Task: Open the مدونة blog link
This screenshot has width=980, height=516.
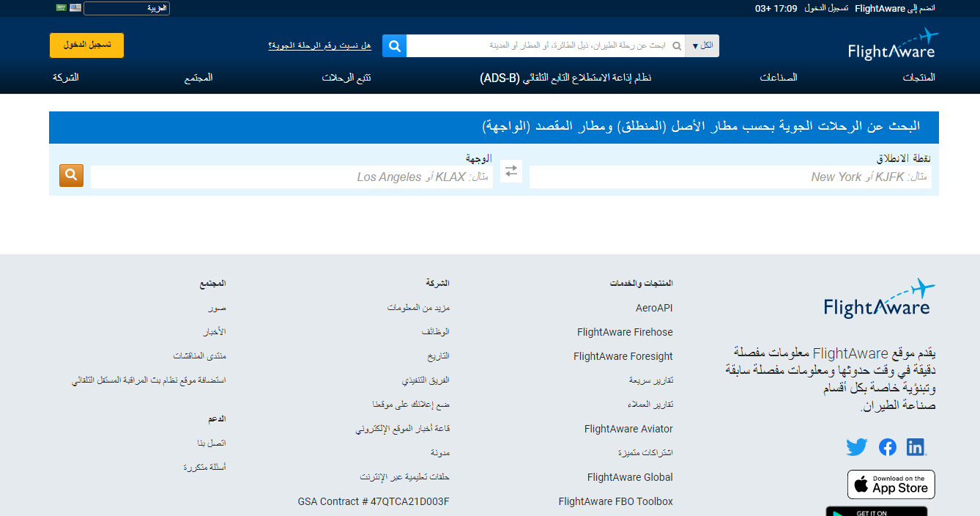Action: pyautogui.click(x=440, y=453)
